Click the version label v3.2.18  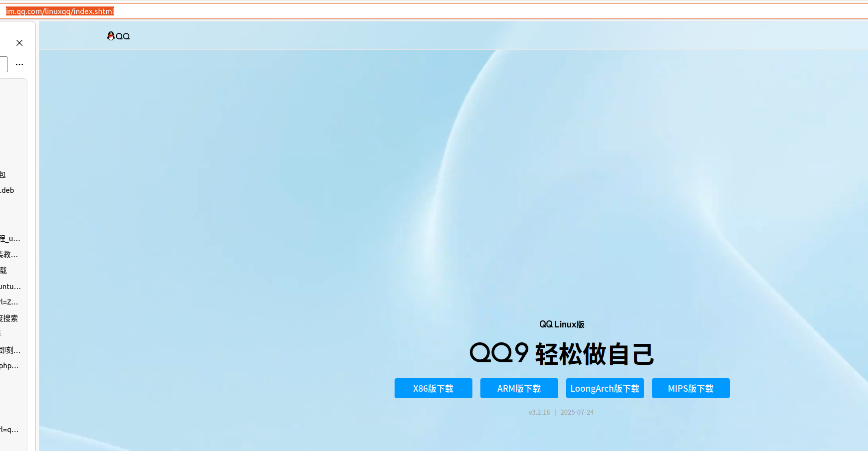539,412
